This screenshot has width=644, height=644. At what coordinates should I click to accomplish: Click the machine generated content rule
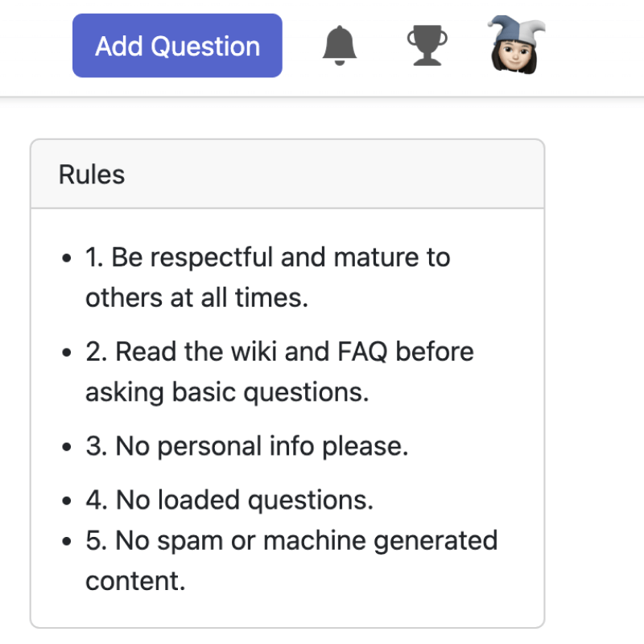pos(291,560)
